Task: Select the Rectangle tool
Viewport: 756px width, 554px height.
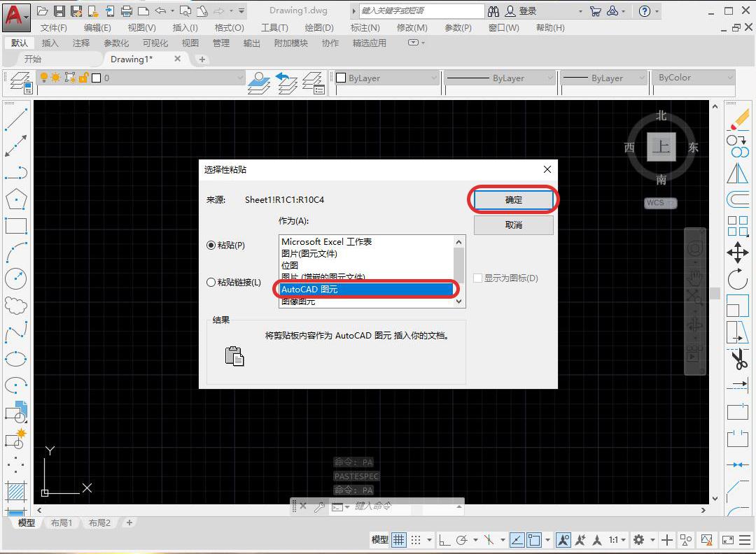Action: click(x=15, y=225)
